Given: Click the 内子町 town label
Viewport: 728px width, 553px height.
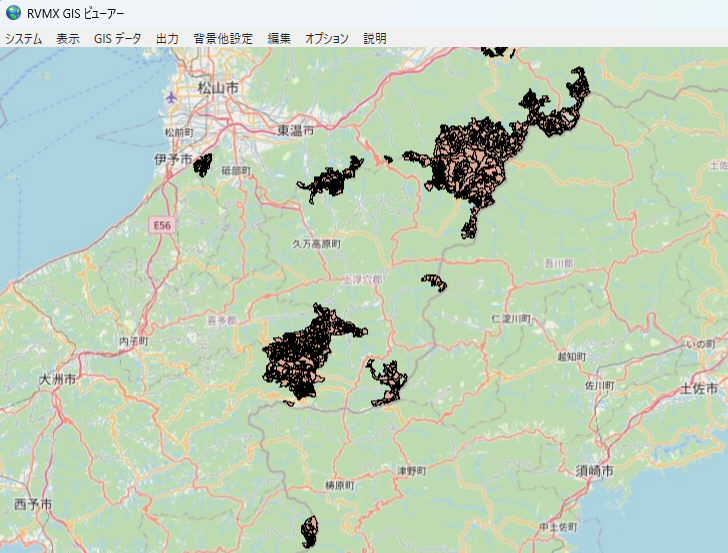Looking at the screenshot, I should pyautogui.click(x=133, y=341).
